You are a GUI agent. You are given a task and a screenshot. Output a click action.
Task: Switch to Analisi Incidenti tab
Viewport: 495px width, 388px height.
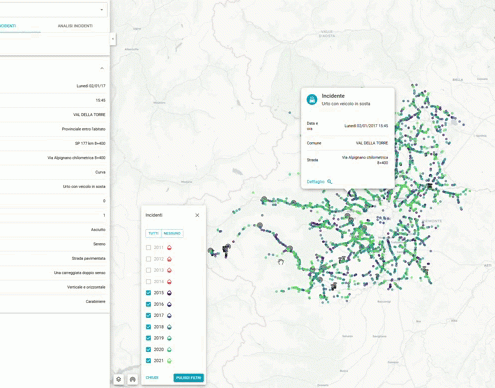[x=75, y=26]
